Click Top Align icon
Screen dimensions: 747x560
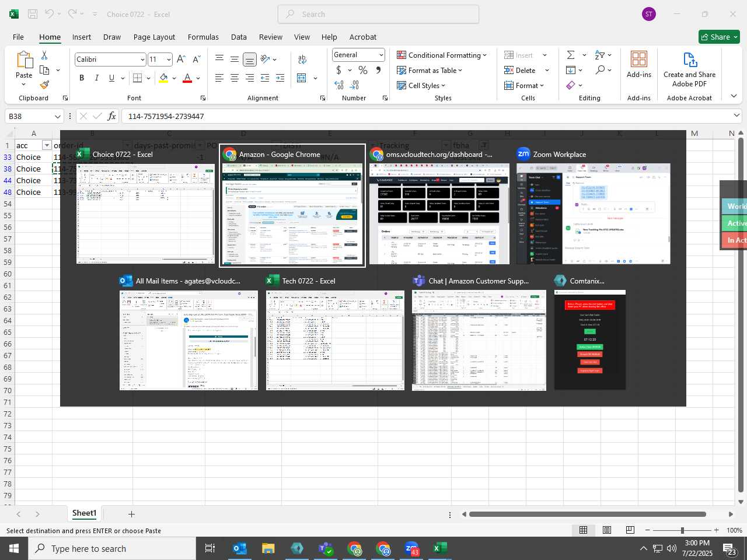click(219, 59)
